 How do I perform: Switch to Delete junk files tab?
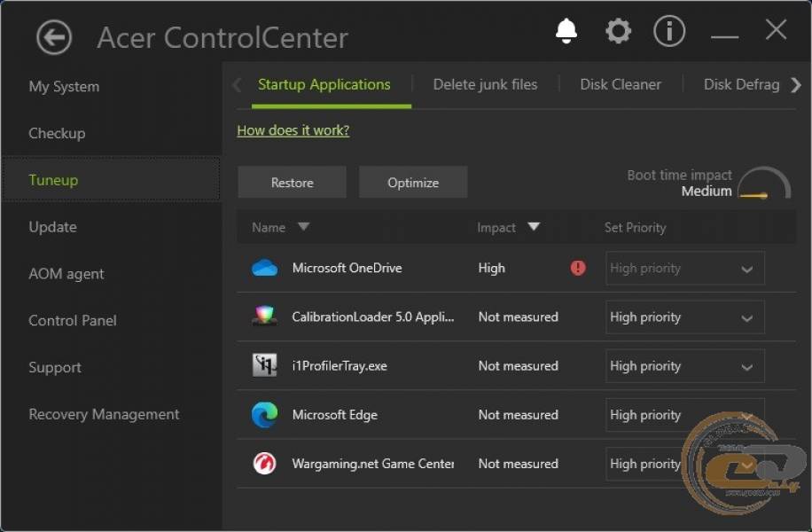click(485, 84)
